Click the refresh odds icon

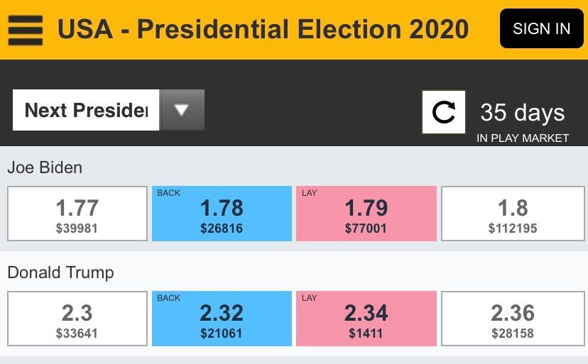[444, 112]
